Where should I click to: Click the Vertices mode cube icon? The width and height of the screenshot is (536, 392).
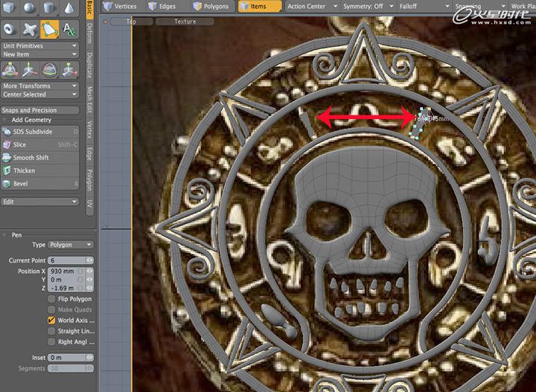(108, 6)
